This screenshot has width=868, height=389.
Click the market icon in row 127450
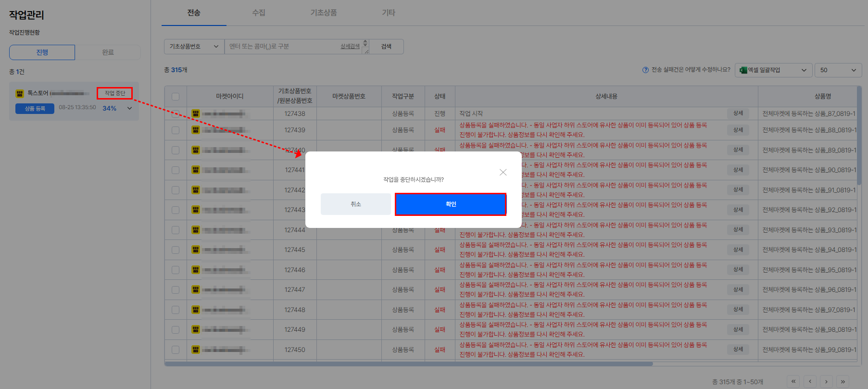[196, 350]
